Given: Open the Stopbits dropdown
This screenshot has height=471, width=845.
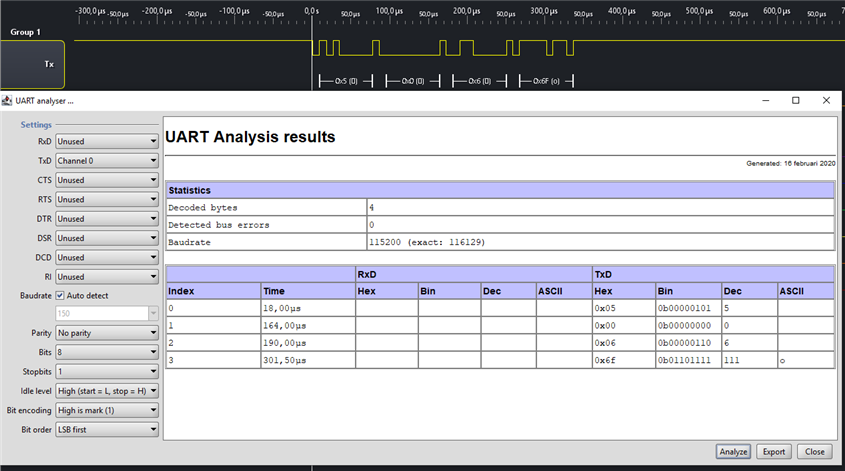Looking at the screenshot, I should click(107, 372).
